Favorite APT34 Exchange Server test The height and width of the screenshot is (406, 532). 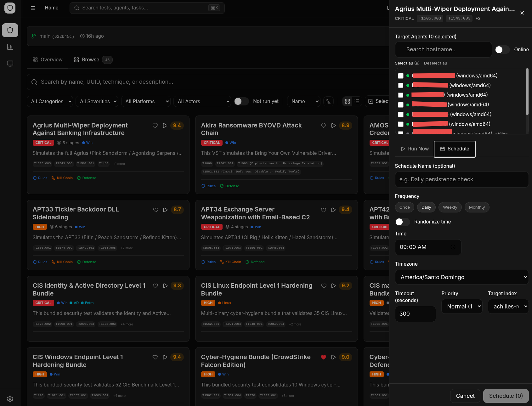click(x=323, y=210)
